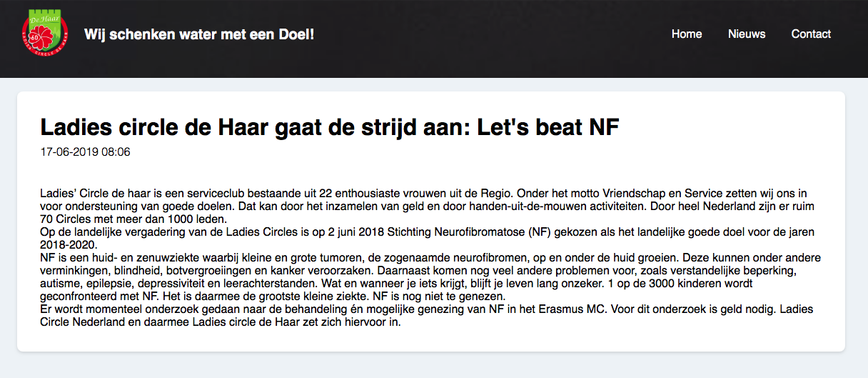Open the Contact page link
Screen dimensions: 868x378
(811, 34)
